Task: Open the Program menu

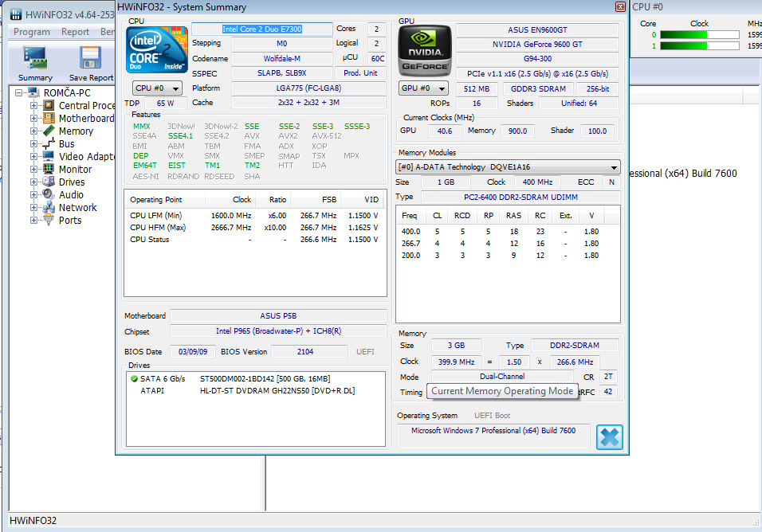Action: pyautogui.click(x=32, y=32)
